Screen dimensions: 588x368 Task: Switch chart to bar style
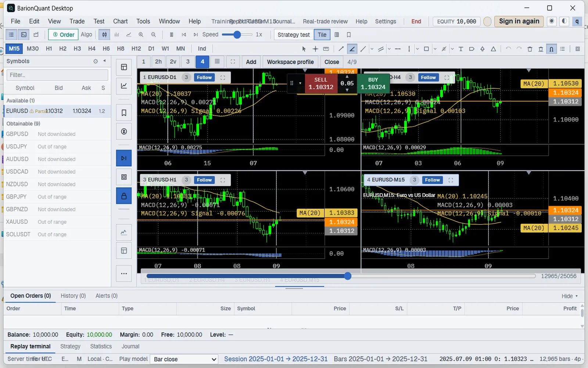point(117,35)
